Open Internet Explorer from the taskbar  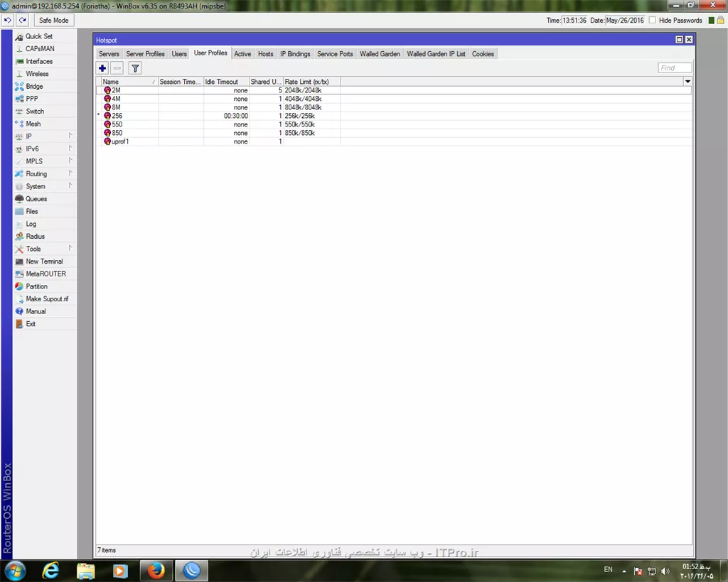click(x=50, y=571)
